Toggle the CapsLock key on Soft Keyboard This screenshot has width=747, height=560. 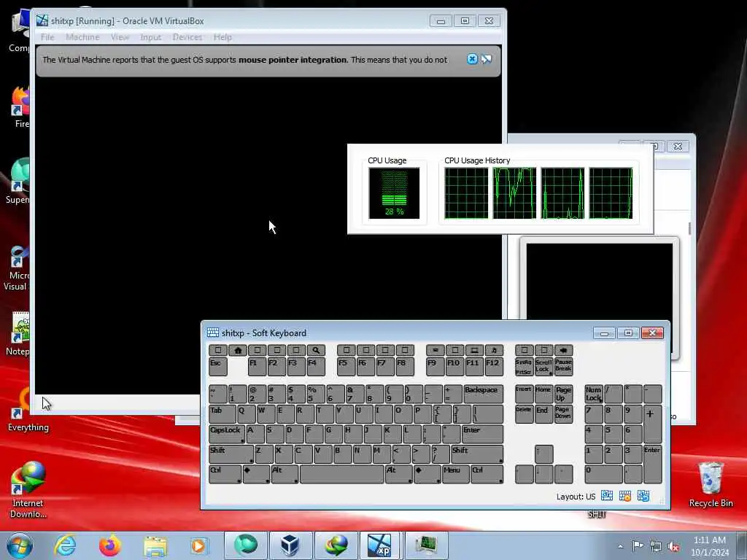tap(227, 435)
